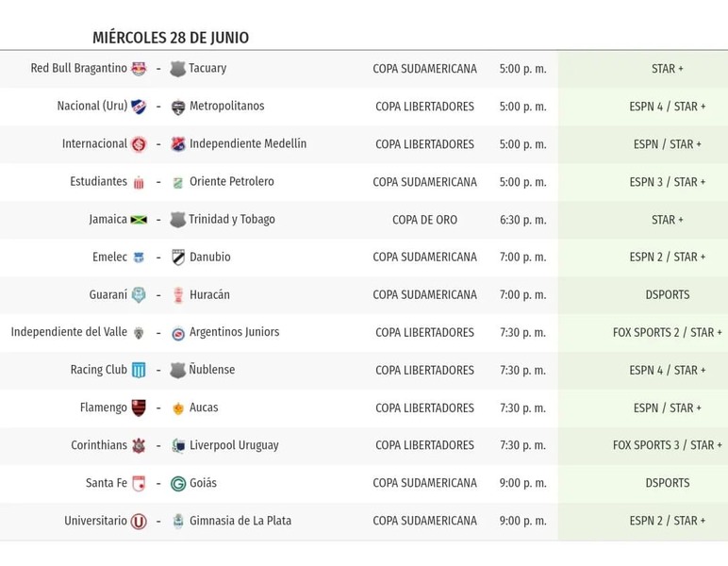Click the Corinthians club emblem
This screenshot has width=728, height=566.
coord(139,446)
